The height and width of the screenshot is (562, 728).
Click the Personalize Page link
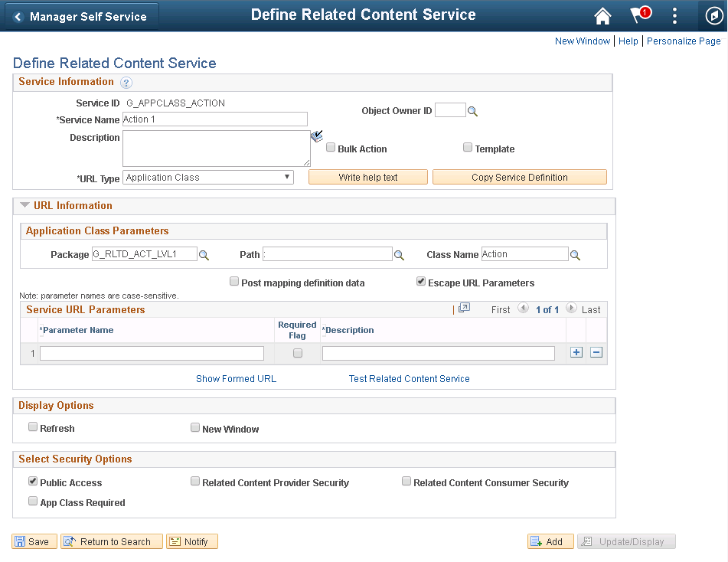click(x=684, y=41)
